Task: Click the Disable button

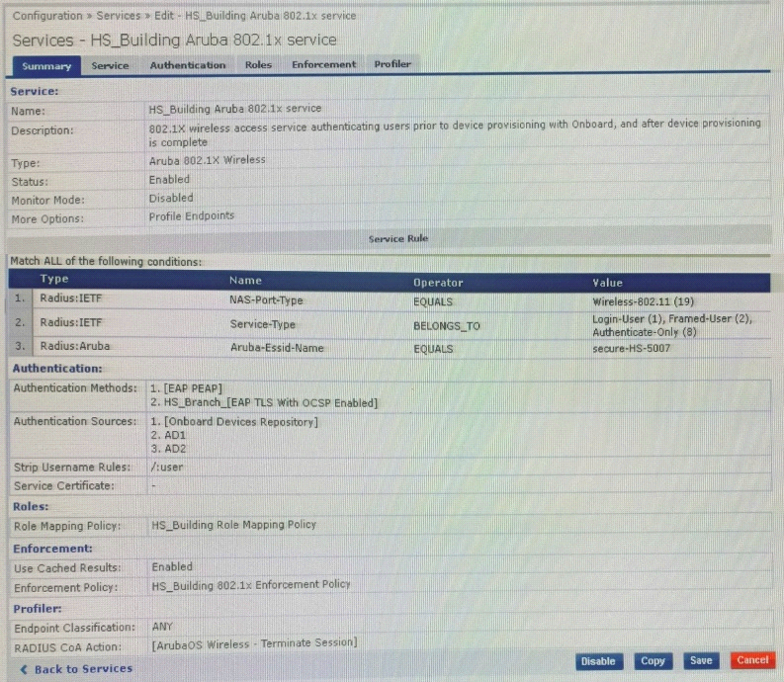Action: point(598,661)
